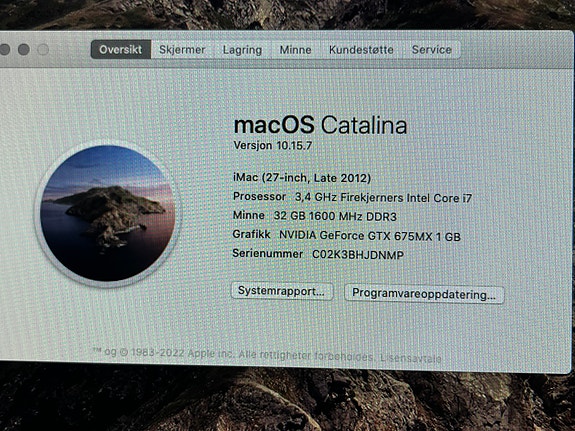Viewport: 575px width, 431px height.
Task: Switch to the Skjermer tab
Action: 182,50
